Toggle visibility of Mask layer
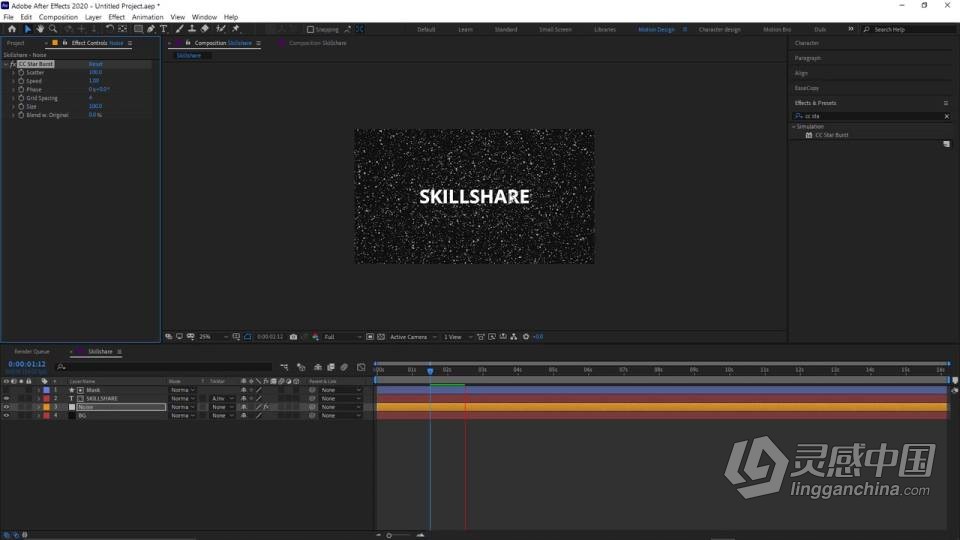The height and width of the screenshot is (540, 960). 7,390
